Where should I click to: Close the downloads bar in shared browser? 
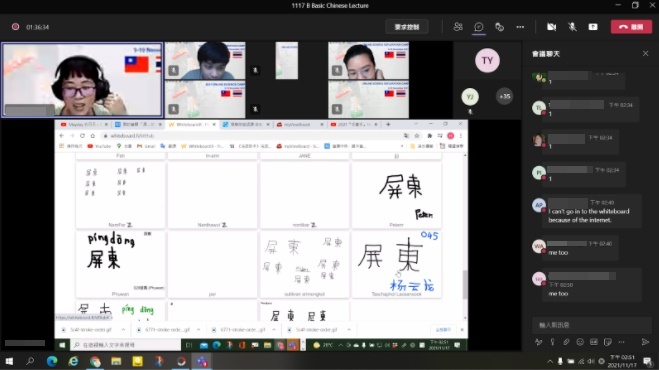[x=462, y=330]
